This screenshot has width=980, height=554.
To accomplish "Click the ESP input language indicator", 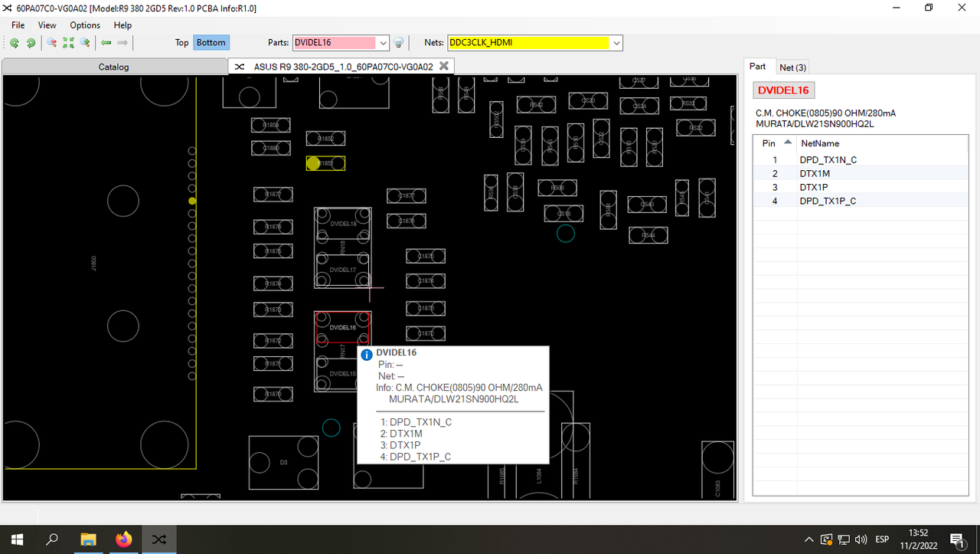I will (x=882, y=539).
